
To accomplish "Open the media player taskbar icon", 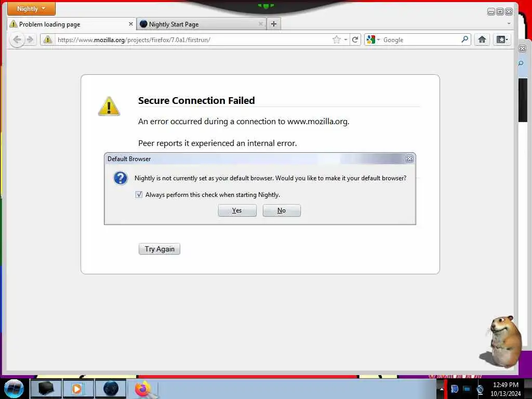I will [77, 389].
